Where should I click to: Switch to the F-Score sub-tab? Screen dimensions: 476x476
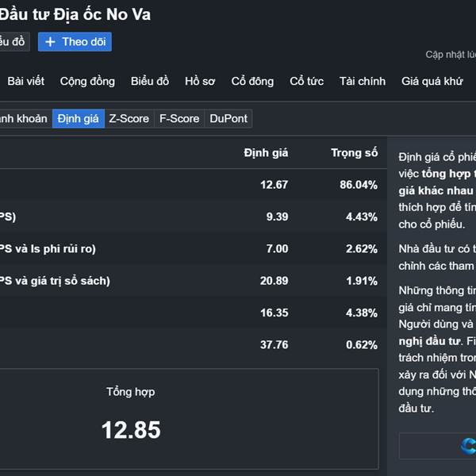179,118
